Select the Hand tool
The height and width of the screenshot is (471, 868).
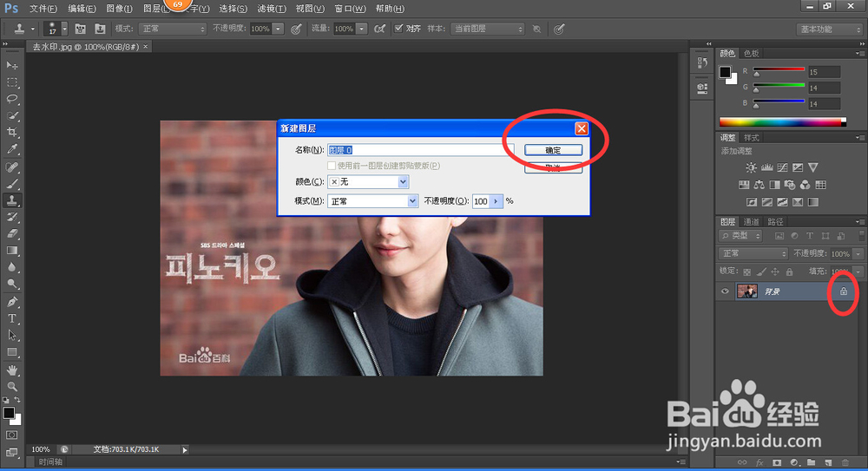point(11,370)
